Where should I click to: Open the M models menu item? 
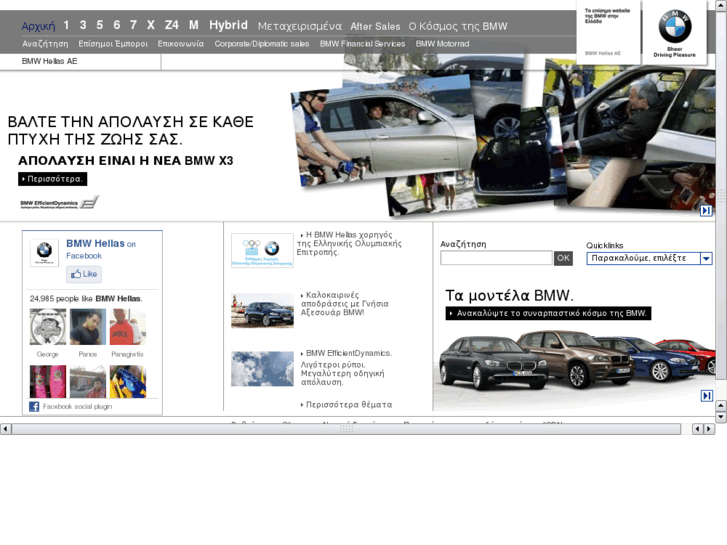(x=194, y=25)
